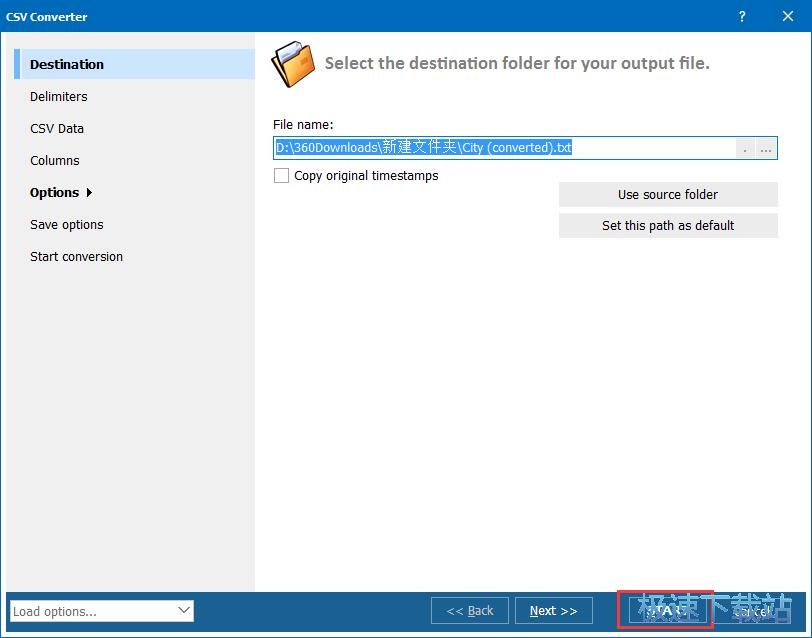Viewport: 812px width, 638px height.
Task: Open the Delimiters settings page
Action: pos(59,96)
